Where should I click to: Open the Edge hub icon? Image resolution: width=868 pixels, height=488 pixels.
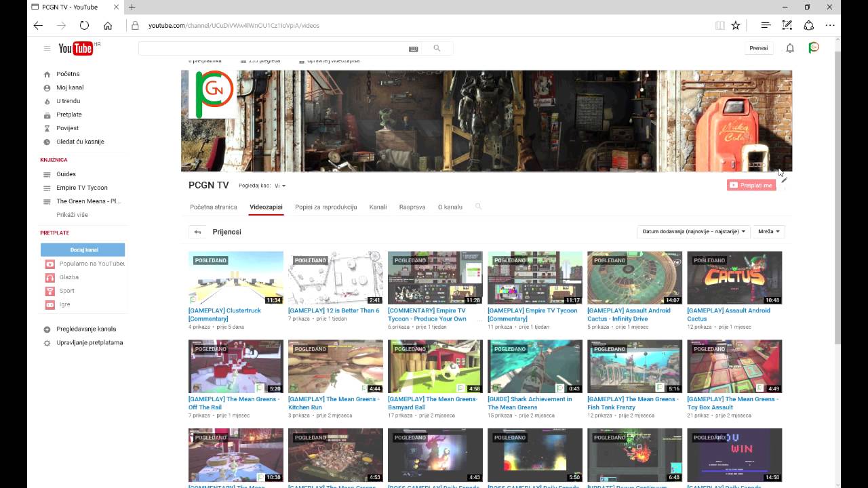click(766, 25)
